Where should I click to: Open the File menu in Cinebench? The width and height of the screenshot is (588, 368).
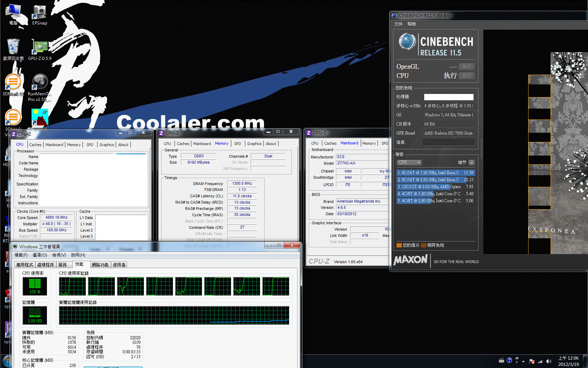click(398, 24)
